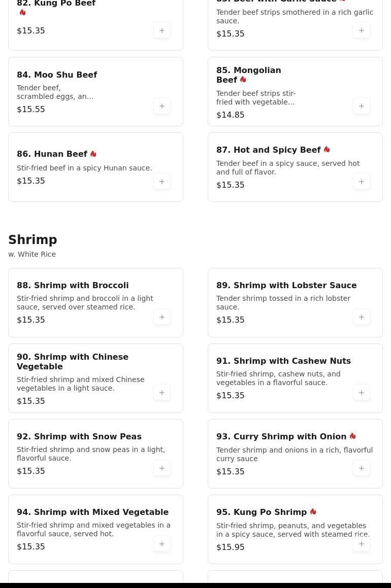Viewport: 391px width, 588px height.
Task: Add Kung Po Beef to cart
Action: point(162,30)
